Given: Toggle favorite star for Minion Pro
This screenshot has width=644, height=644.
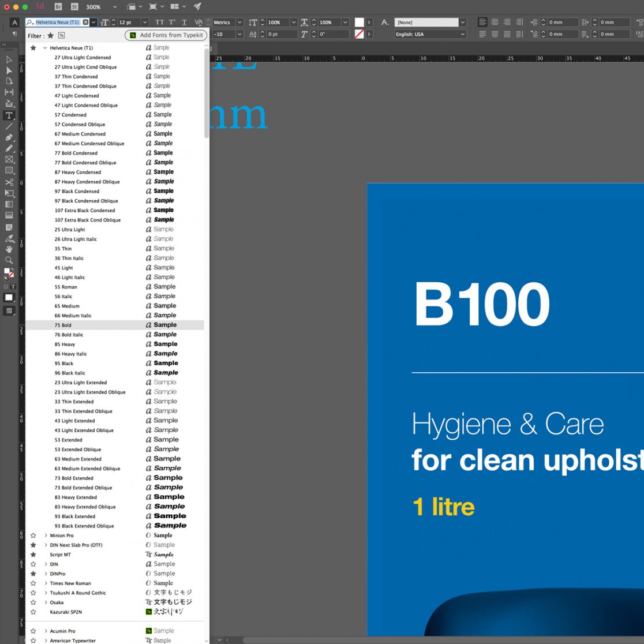Looking at the screenshot, I should pyautogui.click(x=33, y=536).
